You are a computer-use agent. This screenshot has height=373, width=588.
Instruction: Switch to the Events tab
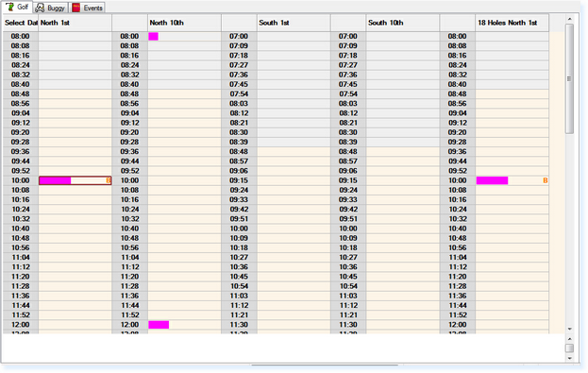[88, 8]
